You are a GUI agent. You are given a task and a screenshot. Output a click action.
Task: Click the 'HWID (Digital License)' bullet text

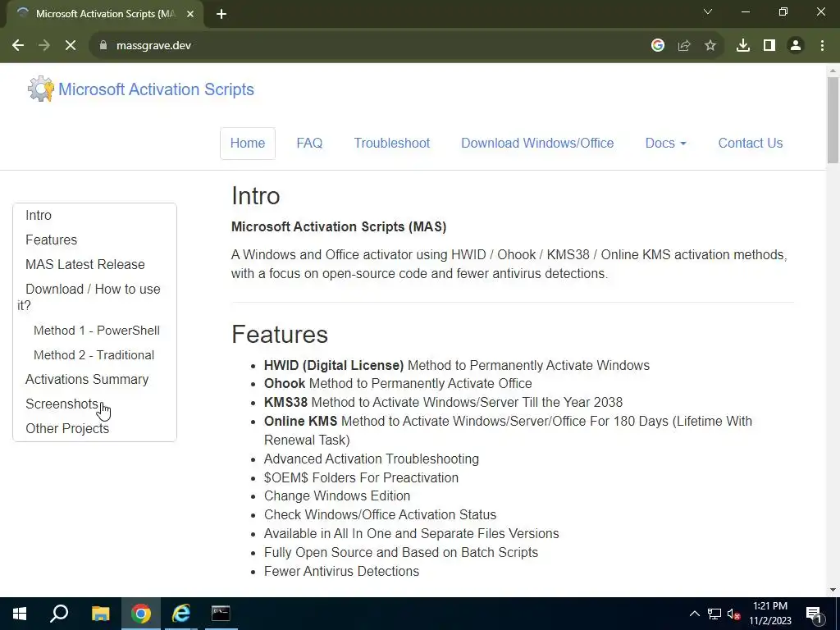coord(334,365)
